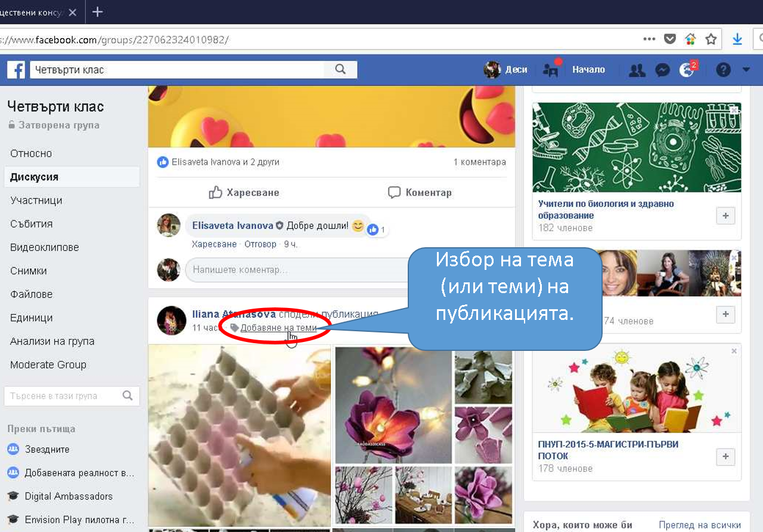The height and width of the screenshot is (532, 763).
Task: Click the magnifier icon in group search box
Action: (128, 396)
